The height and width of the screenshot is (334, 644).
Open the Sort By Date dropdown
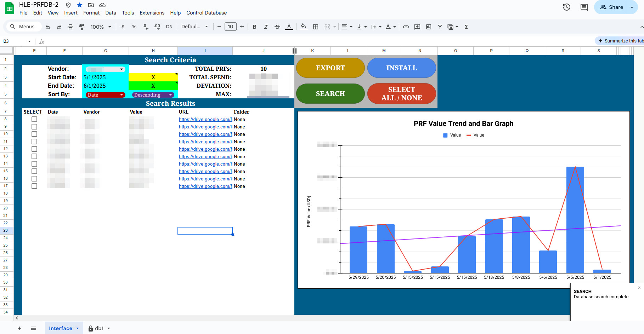click(x=106, y=95)
